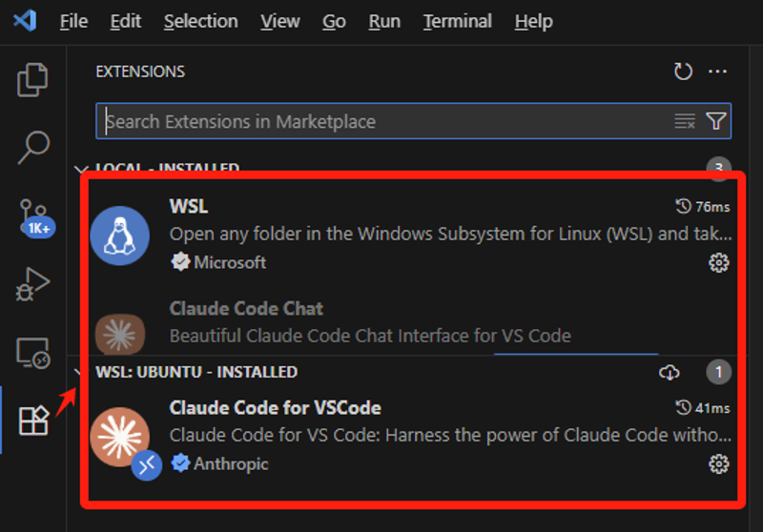The height and width of the screenshot is (532, 763).
Task: Refresh the extensions list
Action: pos(683,72)
